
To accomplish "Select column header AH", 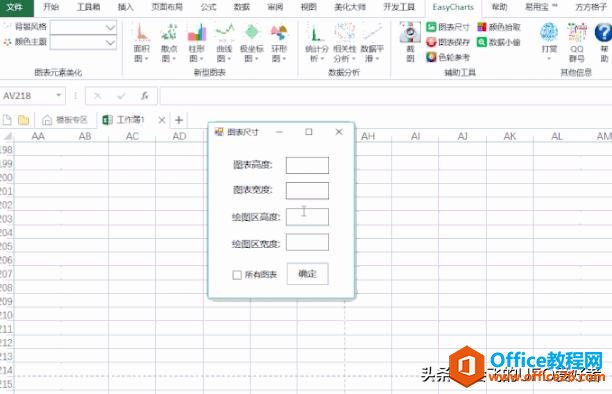I will point(368,136).
